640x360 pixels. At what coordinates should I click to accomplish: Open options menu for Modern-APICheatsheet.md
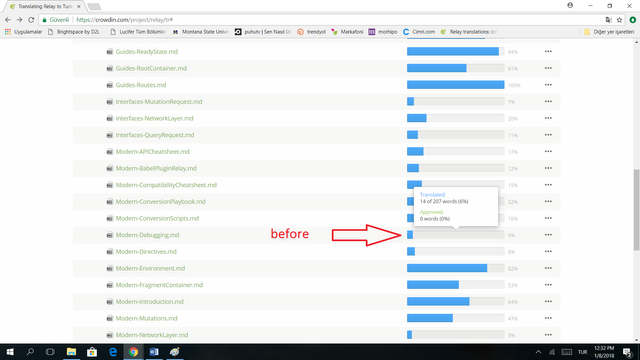[x=548, y=151]
